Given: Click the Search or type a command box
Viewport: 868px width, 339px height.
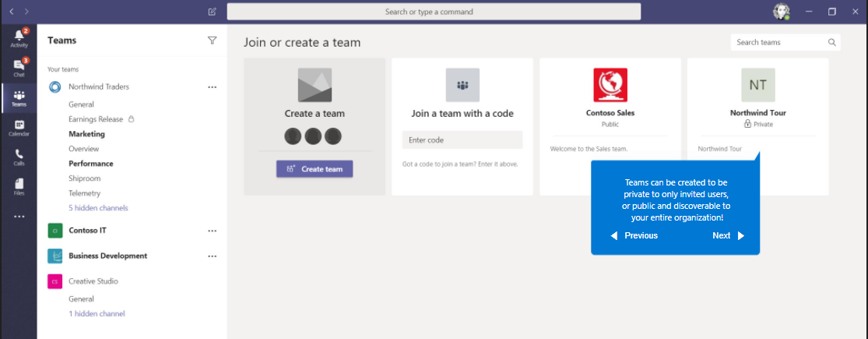Looking at the screenshot, I should click(x=434, y=12).
